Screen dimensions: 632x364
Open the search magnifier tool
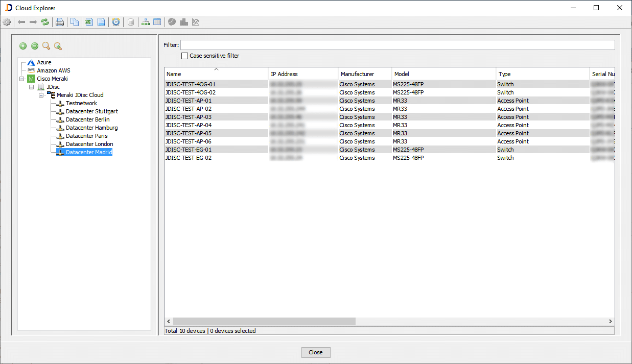click(46, 46)
